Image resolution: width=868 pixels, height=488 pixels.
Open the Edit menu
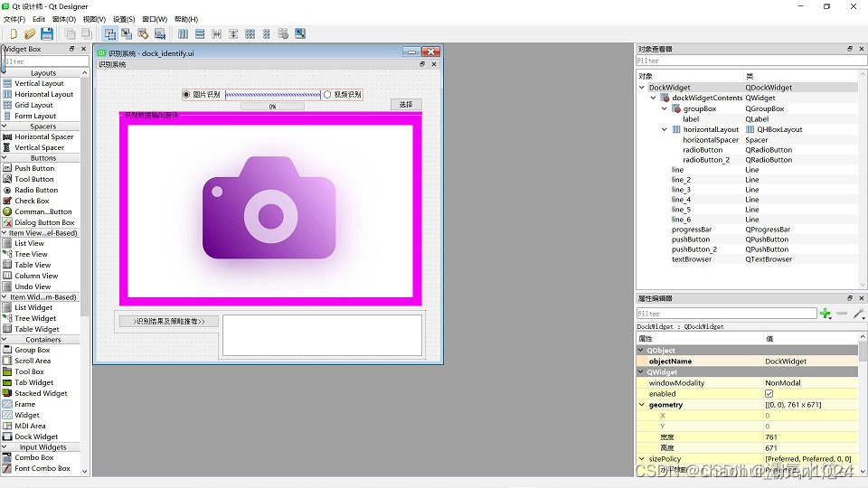pyautogui.click(x=39, y=19)
